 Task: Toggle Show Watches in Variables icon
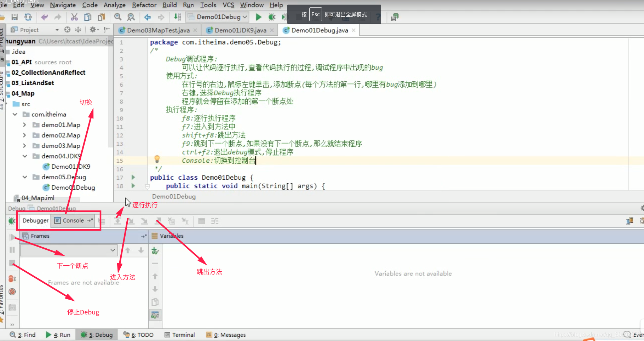point(155,315)
